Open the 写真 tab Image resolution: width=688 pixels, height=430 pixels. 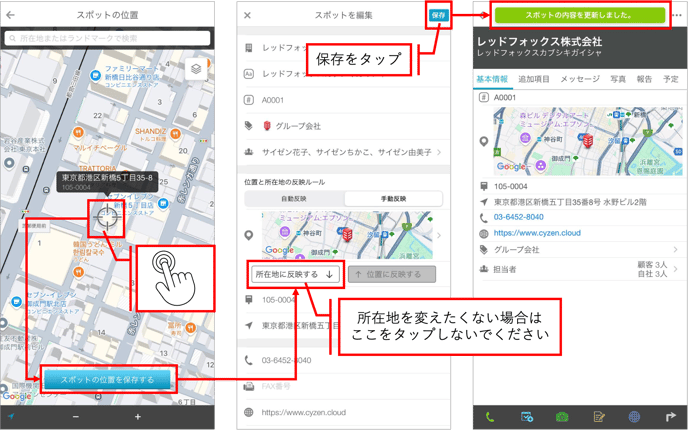click(618, 79)
